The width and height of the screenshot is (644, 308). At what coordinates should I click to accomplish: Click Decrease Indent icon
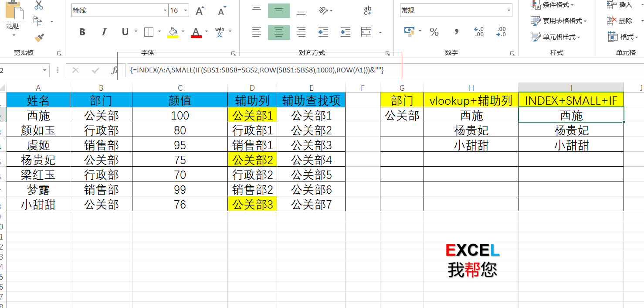(323, 32)
